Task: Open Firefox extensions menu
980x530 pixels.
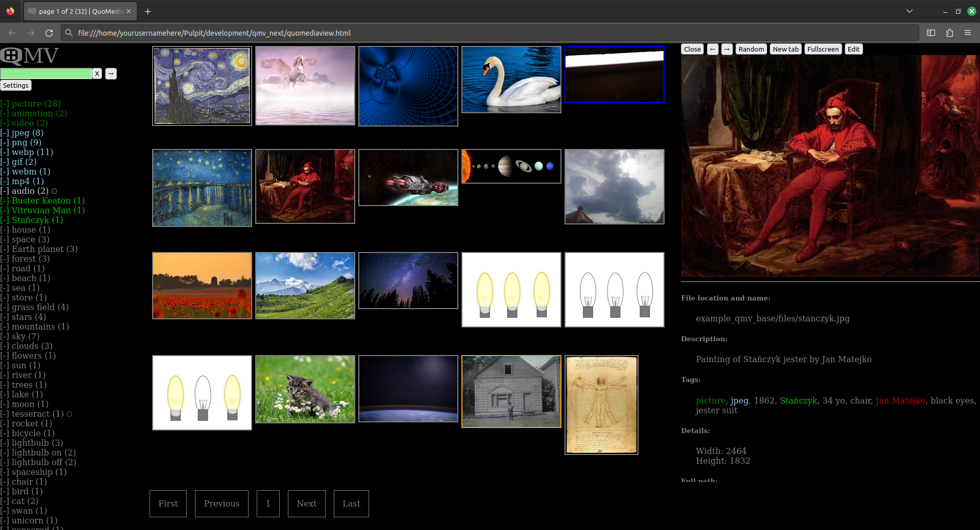Action: pyautogui.click(x=949, y=33)
